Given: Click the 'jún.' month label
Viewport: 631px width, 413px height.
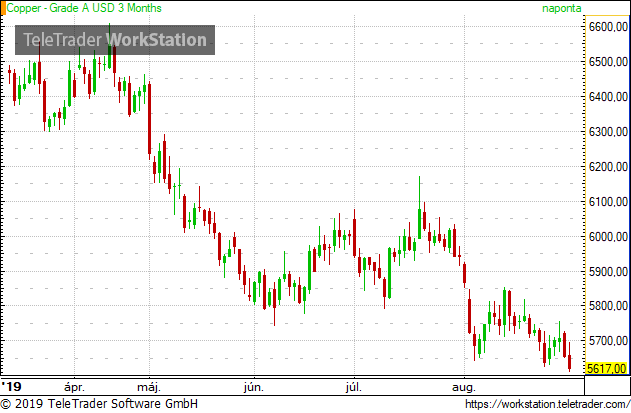Looking at the screenshot, I should pos(254,388).
